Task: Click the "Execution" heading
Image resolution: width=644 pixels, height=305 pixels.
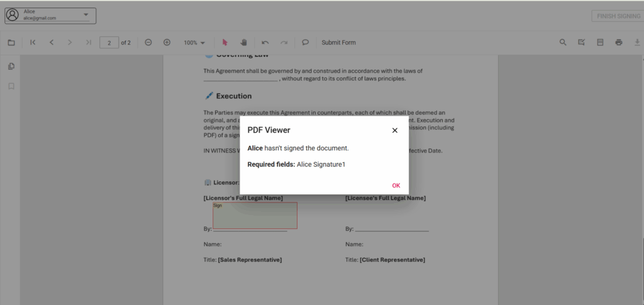Action: [234, 96]
